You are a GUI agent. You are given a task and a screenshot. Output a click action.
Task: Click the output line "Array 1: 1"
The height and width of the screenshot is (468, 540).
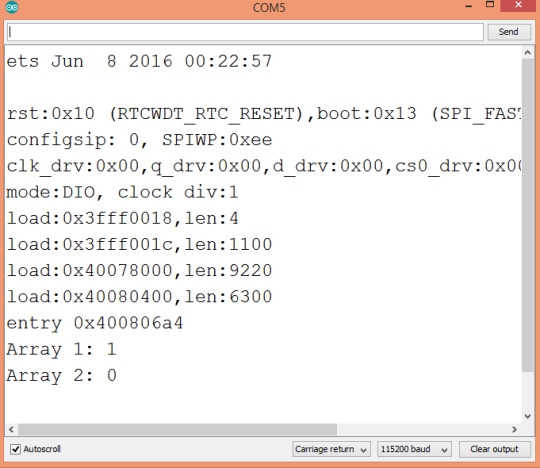click(61, 350)
